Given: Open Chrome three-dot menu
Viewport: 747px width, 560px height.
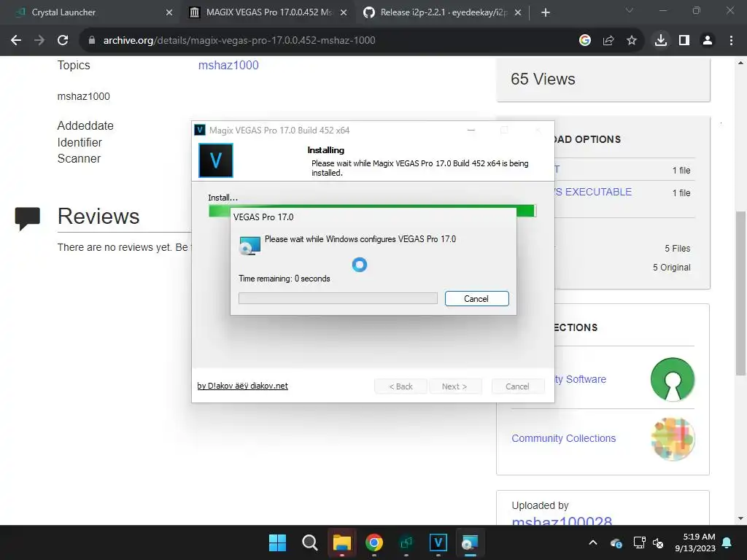Looking at the screenshot, I should coord(731,41).
